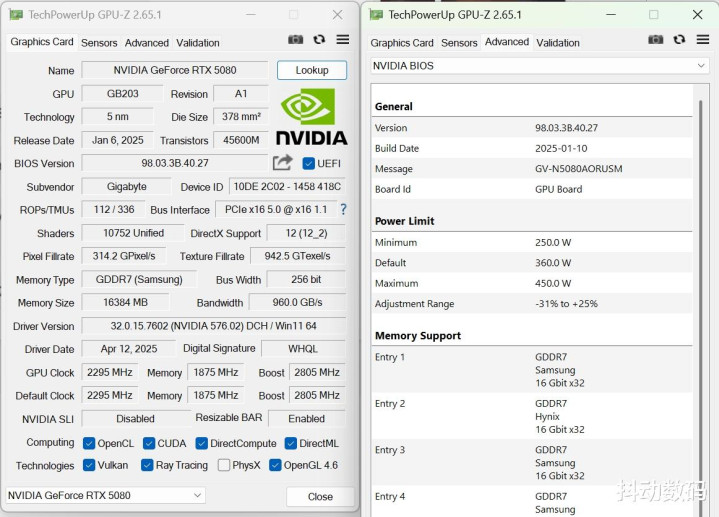Click the Default power limit 360.0 W
Screen dimensions: 719x517
553,263
